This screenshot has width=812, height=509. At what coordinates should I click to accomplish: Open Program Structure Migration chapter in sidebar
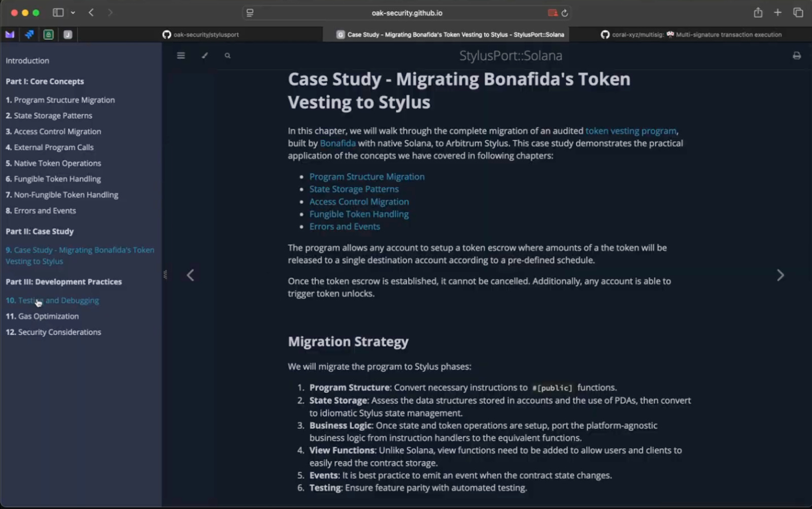[60, 100]
